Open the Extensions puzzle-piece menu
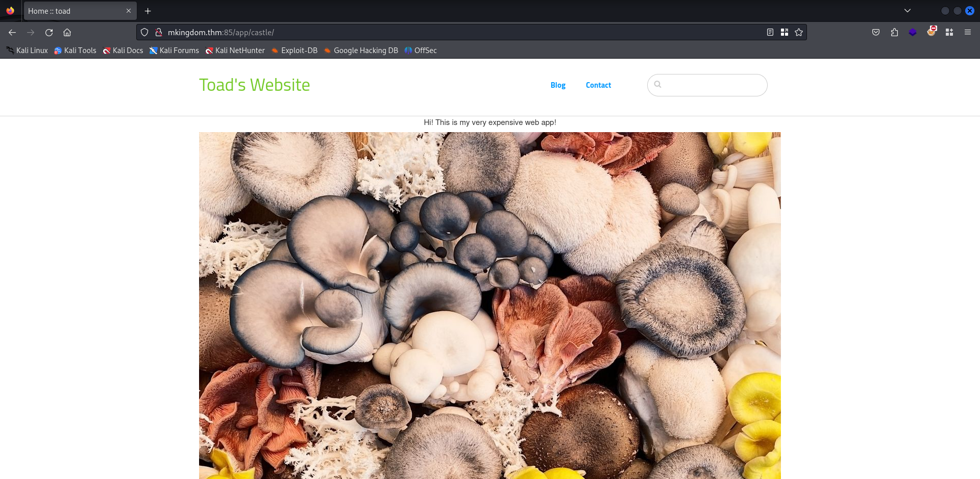This screenshot has width=980, height=479. pyautogui.click(x=894, y=33)
